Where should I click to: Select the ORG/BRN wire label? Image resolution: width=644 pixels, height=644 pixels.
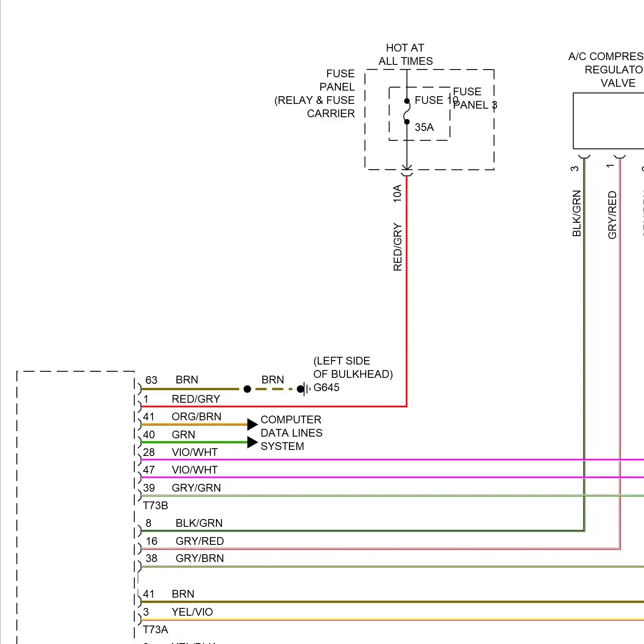click(197, 417)
